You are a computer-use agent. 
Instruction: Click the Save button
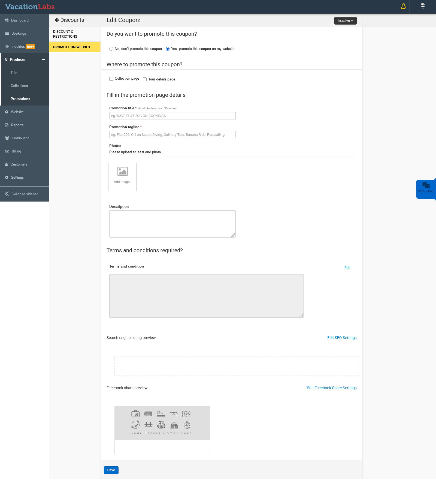click(111, 470)
